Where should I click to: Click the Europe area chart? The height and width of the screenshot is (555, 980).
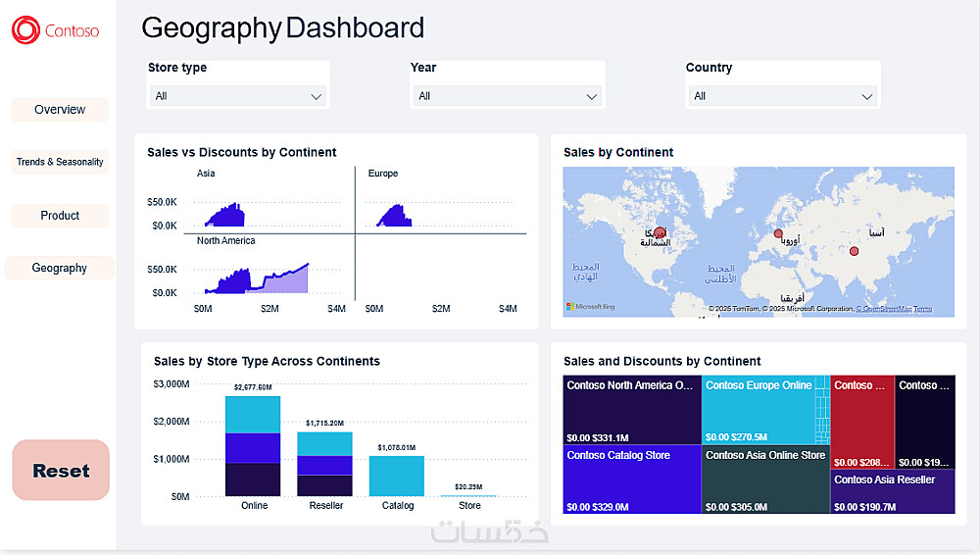[x=394, y=216]
